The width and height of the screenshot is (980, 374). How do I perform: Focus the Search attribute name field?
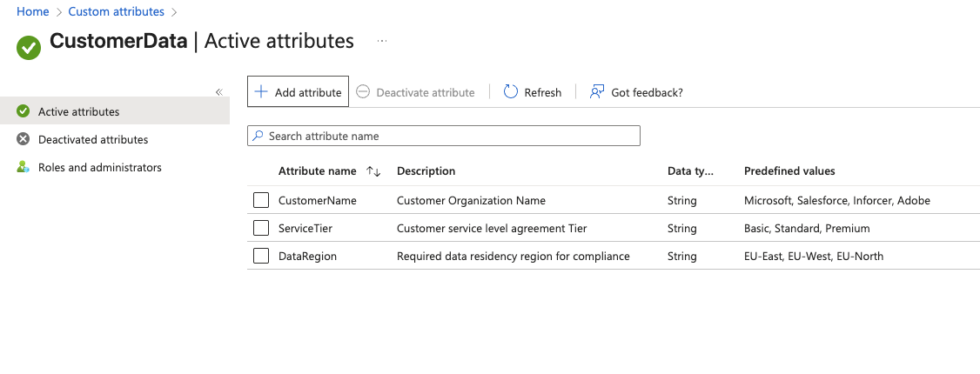[453, 136]
